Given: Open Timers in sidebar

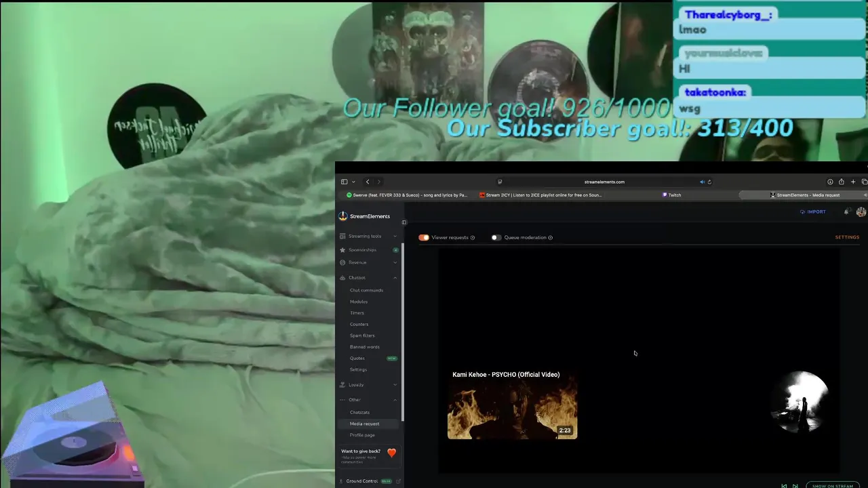Looking at the screenshot, I should [357, 313].
